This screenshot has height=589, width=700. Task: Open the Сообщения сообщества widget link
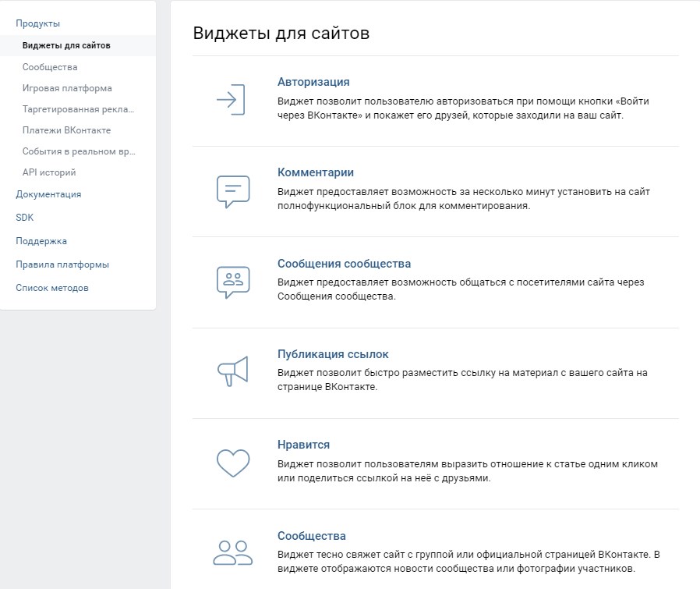click(x=345, y=264)
